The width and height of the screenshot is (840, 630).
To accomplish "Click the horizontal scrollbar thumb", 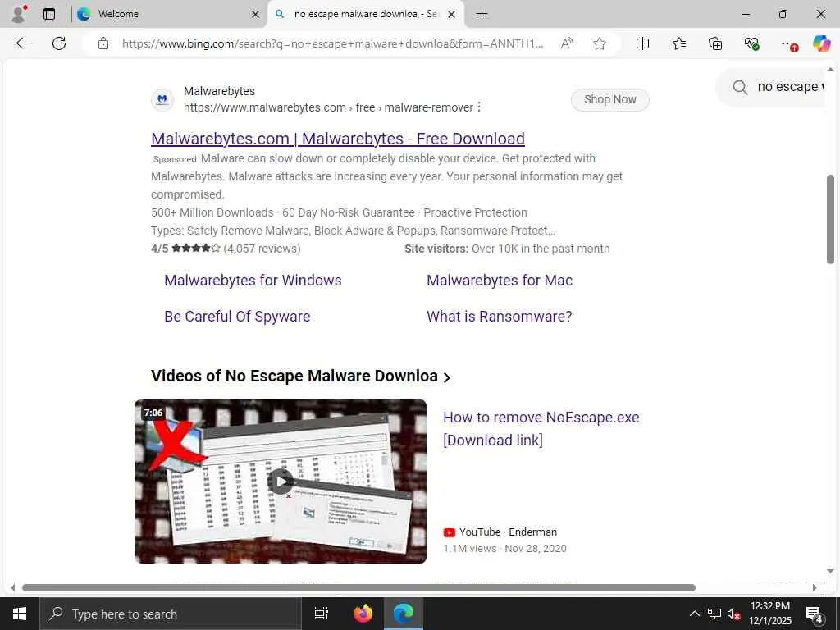I will 358,587.
